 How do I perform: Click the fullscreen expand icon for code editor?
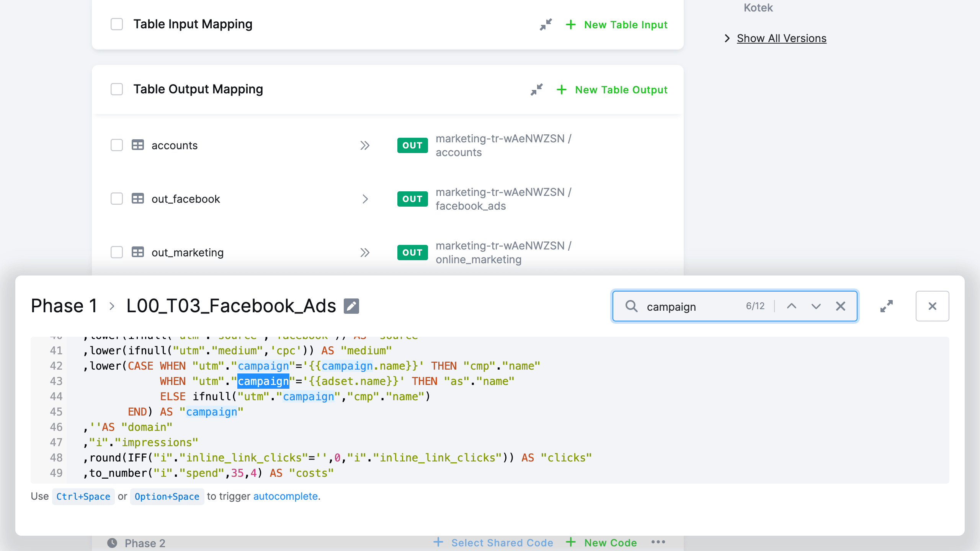[887, 306]
